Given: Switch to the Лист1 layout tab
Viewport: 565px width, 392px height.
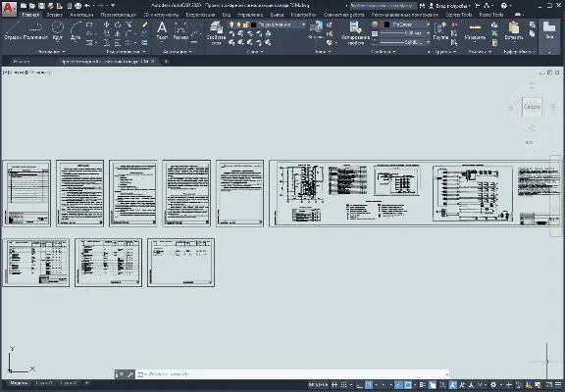Looking at the screenshot, I should tap(44, 383).
